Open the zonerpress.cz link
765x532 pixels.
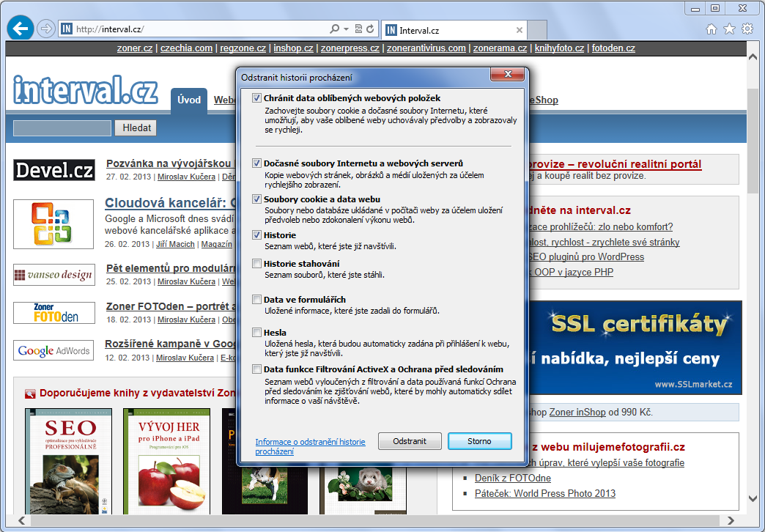[350, 48]
